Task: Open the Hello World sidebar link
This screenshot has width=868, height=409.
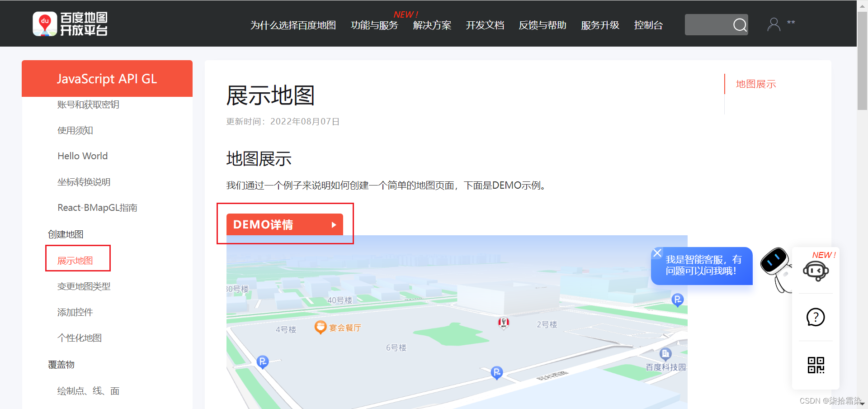Action: point(82,156)
